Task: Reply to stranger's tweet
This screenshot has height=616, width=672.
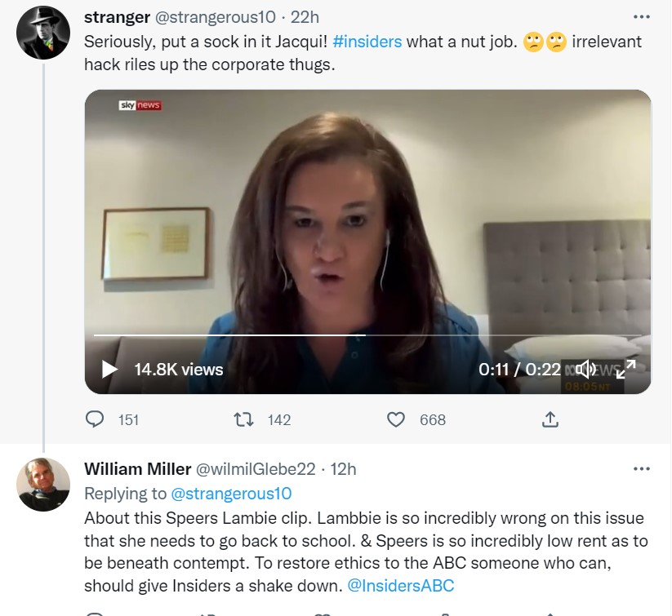Action: coord(96,419)
